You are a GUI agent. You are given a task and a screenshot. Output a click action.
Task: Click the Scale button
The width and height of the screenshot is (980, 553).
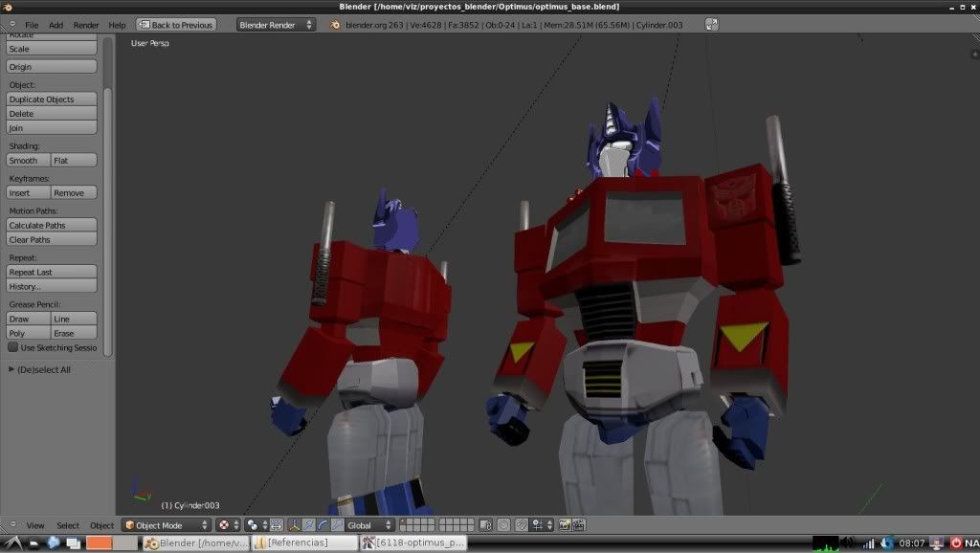click(52, 49)
